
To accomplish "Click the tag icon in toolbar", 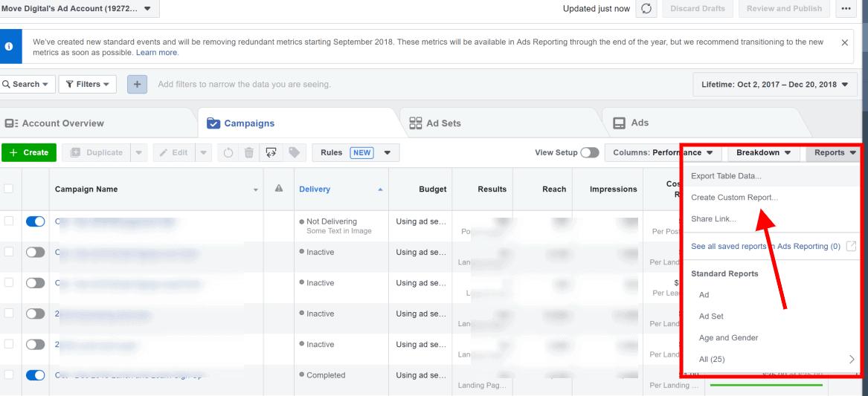I will pyautogui.click(x=294, y=152).
